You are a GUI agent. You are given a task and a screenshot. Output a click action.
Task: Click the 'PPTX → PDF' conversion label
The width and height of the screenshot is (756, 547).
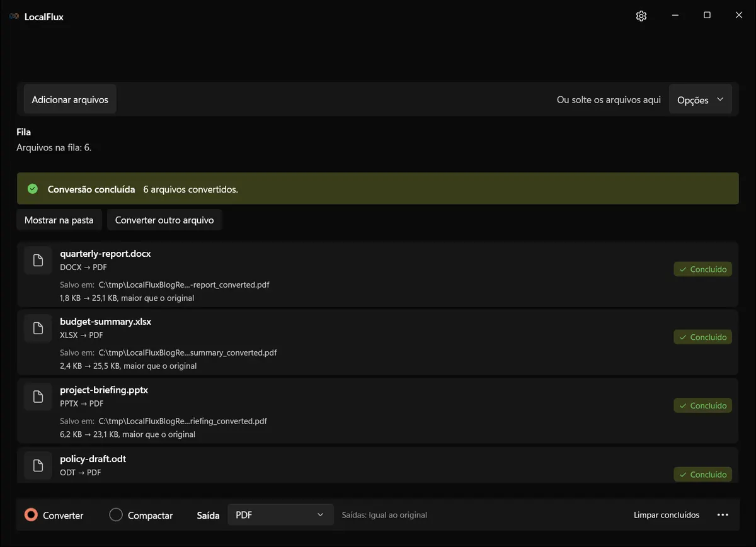[82, 403]
